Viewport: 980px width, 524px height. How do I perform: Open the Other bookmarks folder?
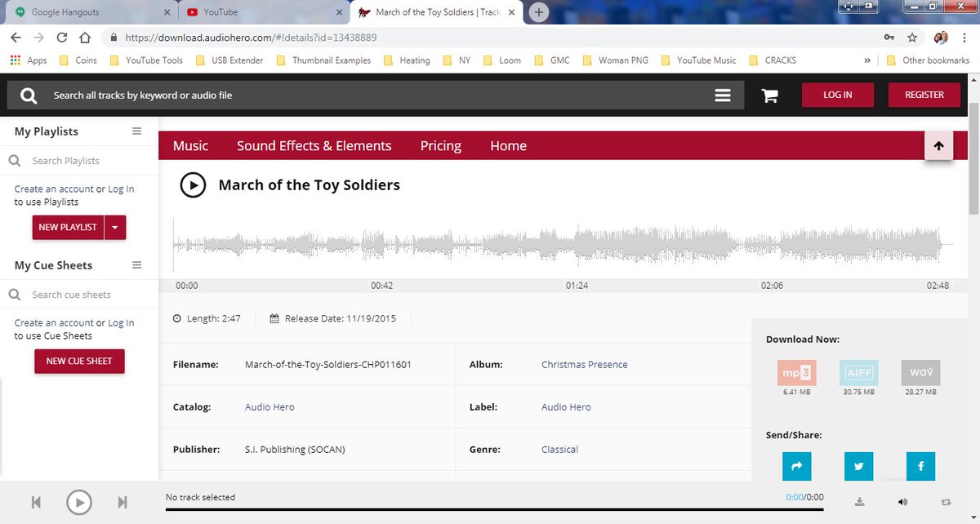928,60
